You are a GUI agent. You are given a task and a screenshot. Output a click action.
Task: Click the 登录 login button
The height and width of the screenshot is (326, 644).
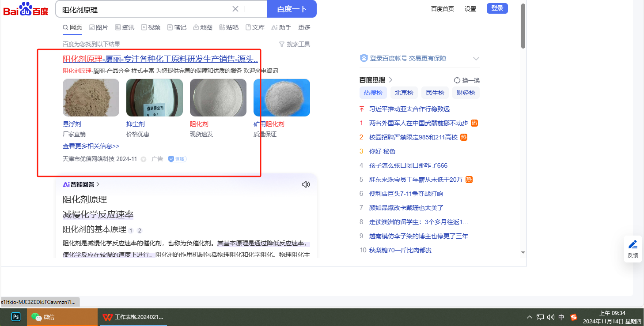click(x=497, y=8)
